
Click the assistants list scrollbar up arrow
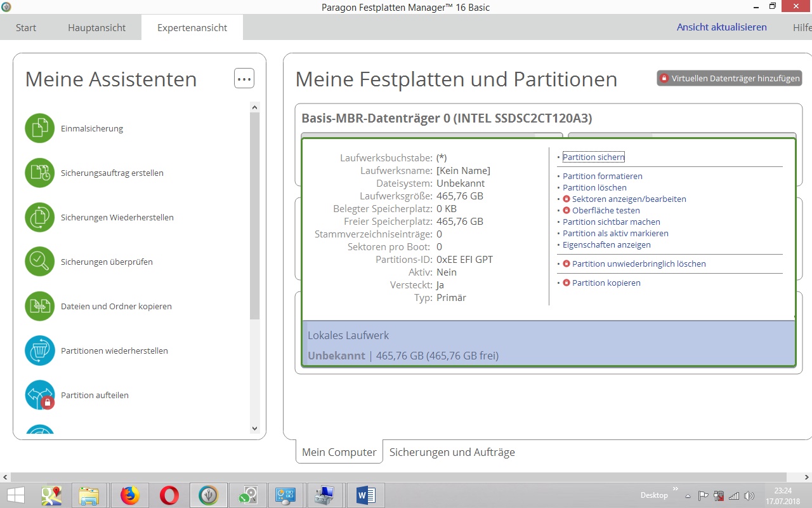(x=255, y=107)
